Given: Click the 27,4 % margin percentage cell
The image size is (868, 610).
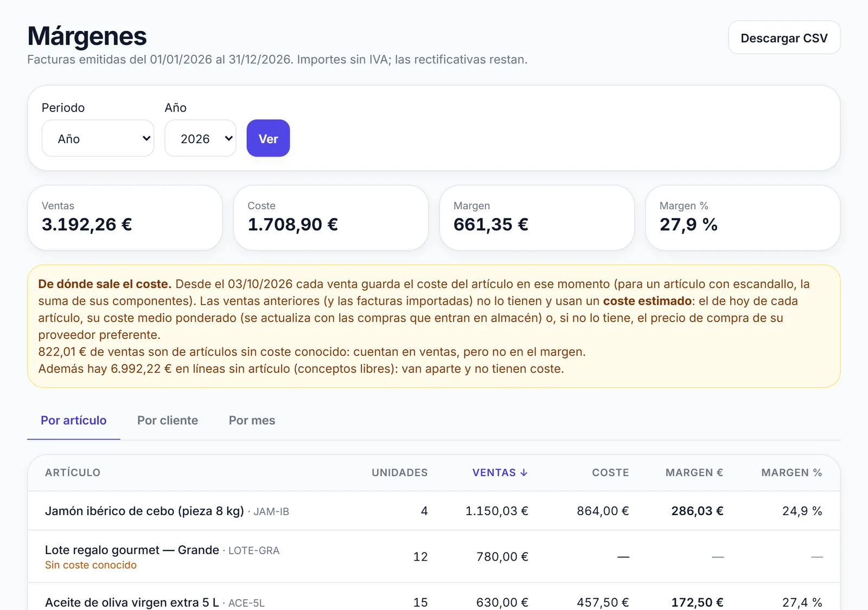Looking at the screenshot, I should tap(802, 602).
